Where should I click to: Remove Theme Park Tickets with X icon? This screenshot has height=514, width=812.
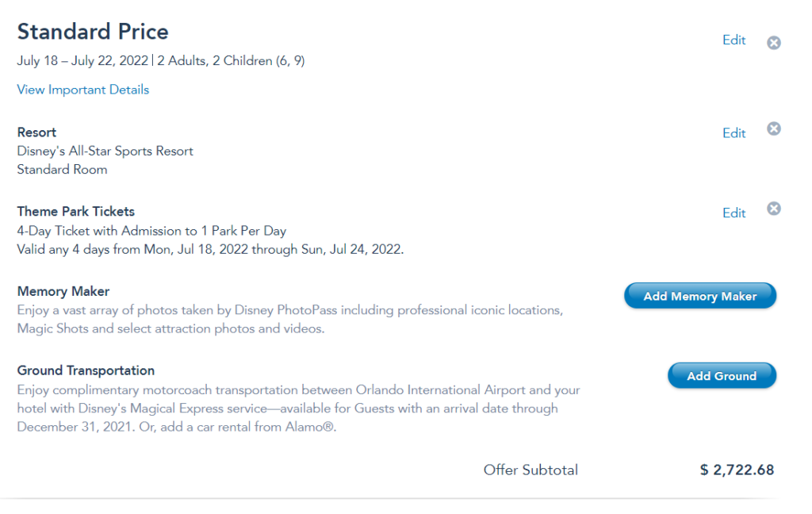coord(774,209)
